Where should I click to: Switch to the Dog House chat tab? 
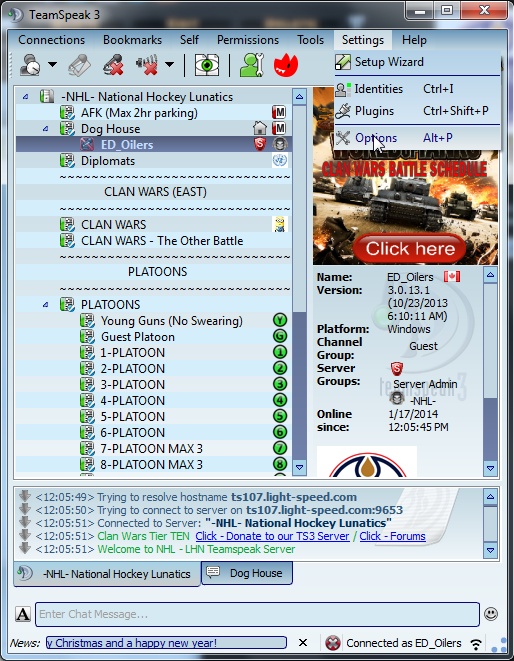[247, 573]
